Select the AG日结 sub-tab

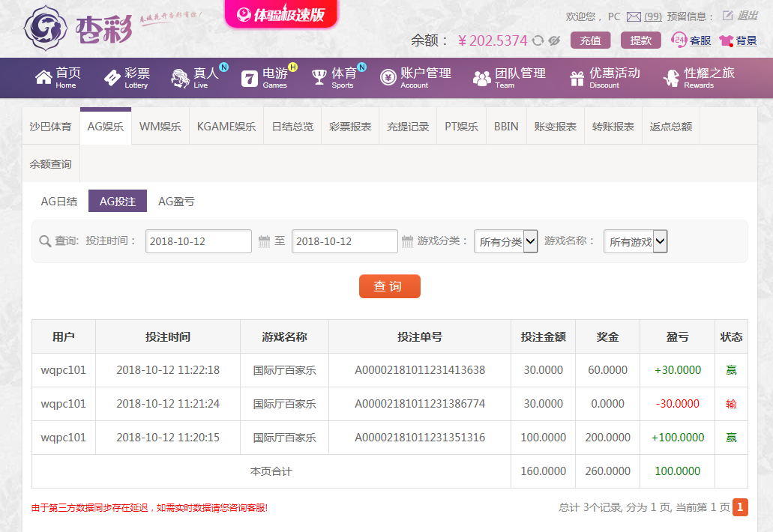(x=58, y=201)
